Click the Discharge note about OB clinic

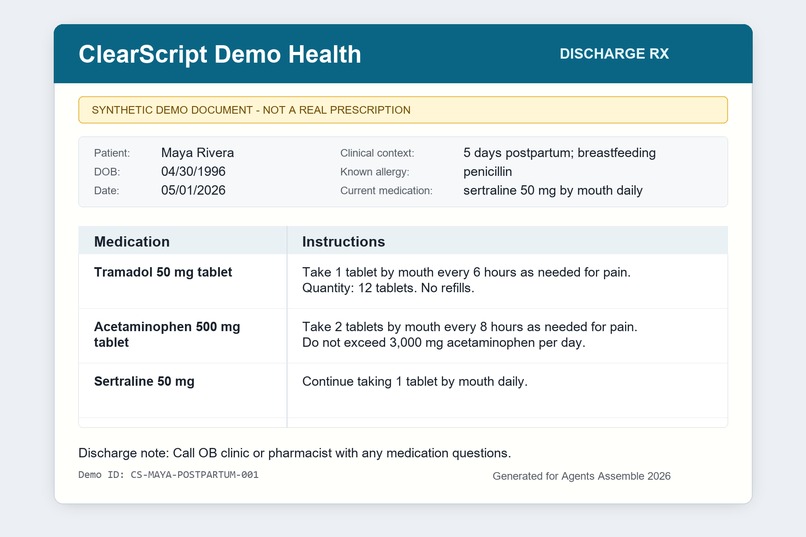point(295,453)
